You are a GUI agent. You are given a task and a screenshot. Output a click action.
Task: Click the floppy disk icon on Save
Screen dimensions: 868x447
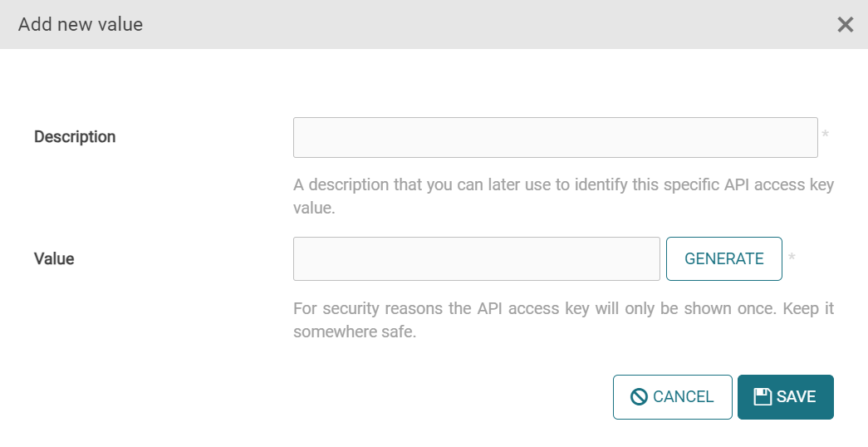click(763, 397)
